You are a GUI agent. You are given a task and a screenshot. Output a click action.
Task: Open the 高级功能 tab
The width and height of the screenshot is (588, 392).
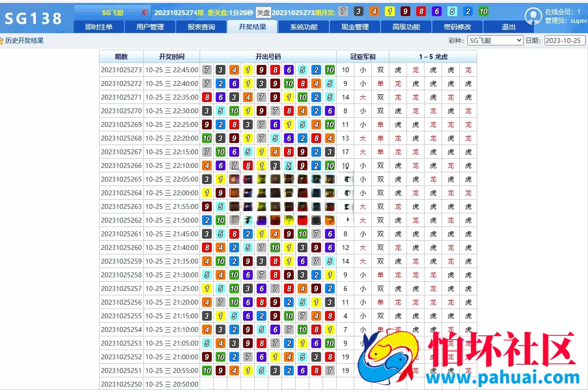coord(406,27)
